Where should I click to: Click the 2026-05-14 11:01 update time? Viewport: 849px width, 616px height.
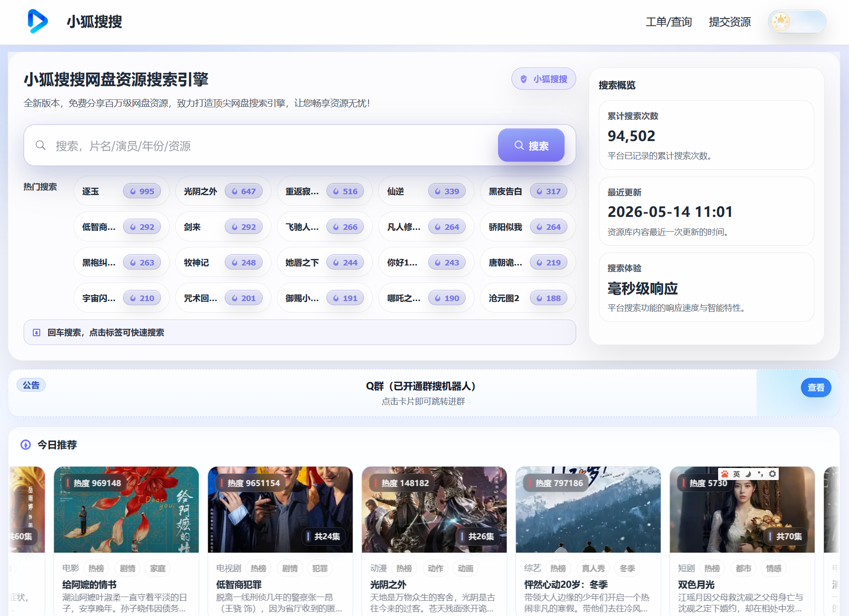click(x=670, y=212)
